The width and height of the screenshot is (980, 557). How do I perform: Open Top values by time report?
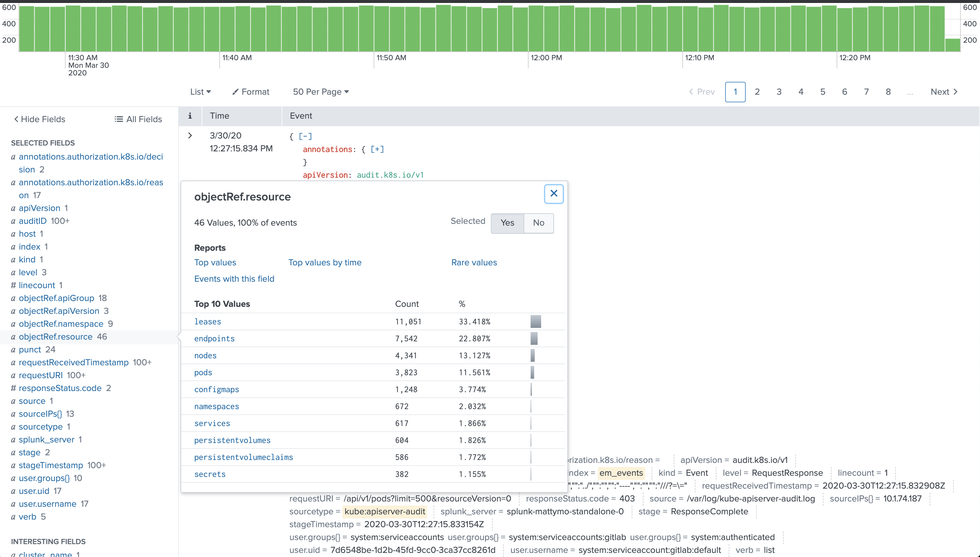click(325, 263)
